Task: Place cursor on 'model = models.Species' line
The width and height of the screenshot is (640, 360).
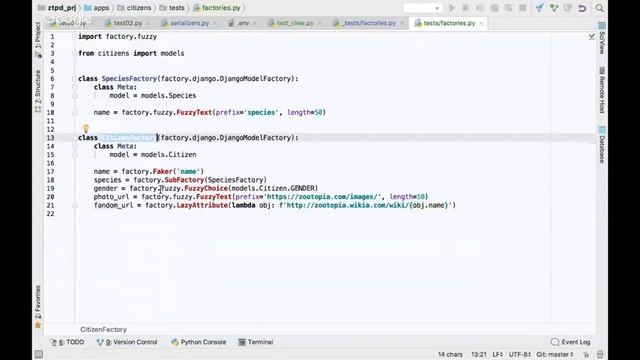Action: tap(153, 96)
